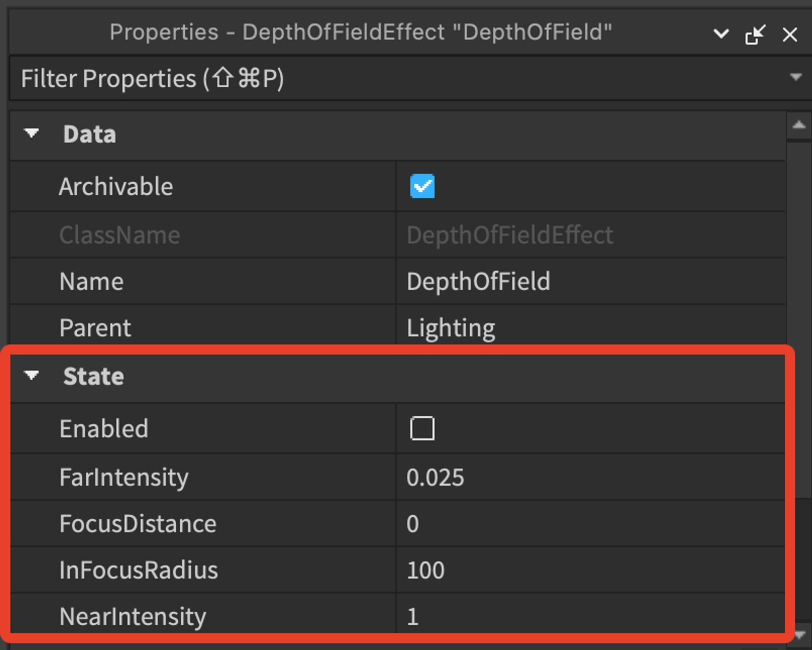Change the InFocusRadius value 100

[591, 570]
